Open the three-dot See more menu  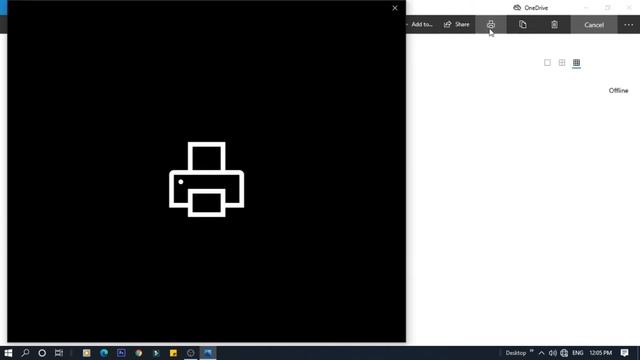click(x=629, y=25)
